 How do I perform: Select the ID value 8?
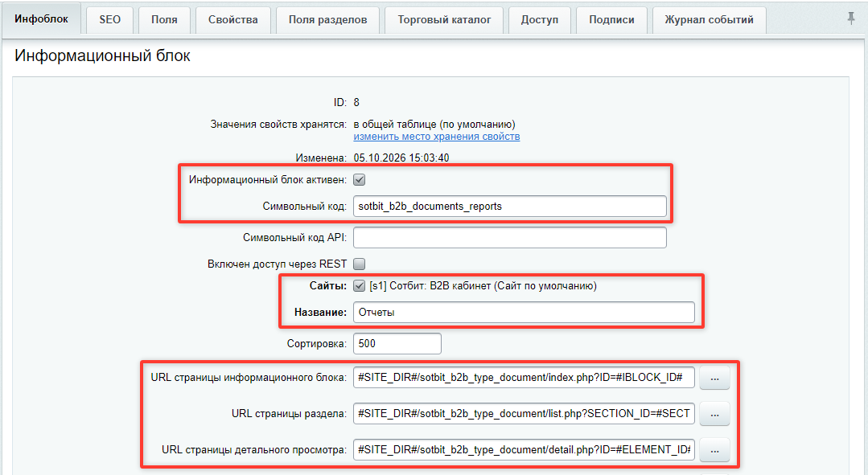click(356, 102)
